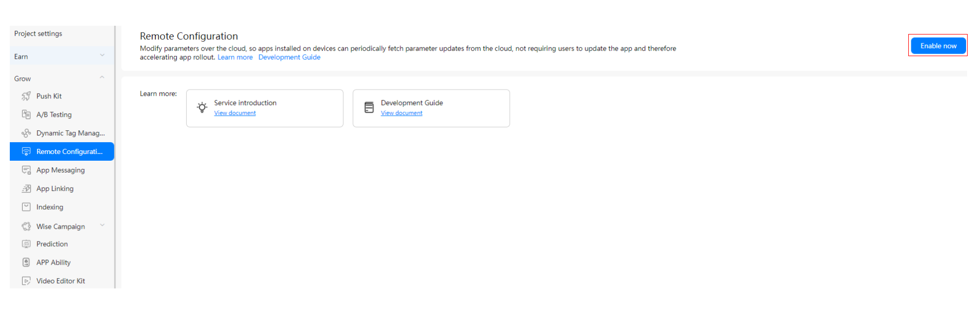The height and width of the screenshot is (325, 980).
Task: Click the Enable now button
Action: pyautogui.click(x=938, y=45)
